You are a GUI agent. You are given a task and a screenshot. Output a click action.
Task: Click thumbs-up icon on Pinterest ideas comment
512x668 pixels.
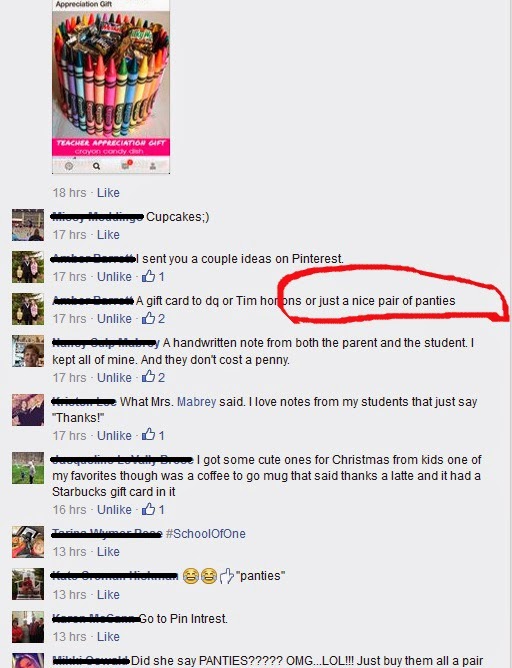point(148,276)
